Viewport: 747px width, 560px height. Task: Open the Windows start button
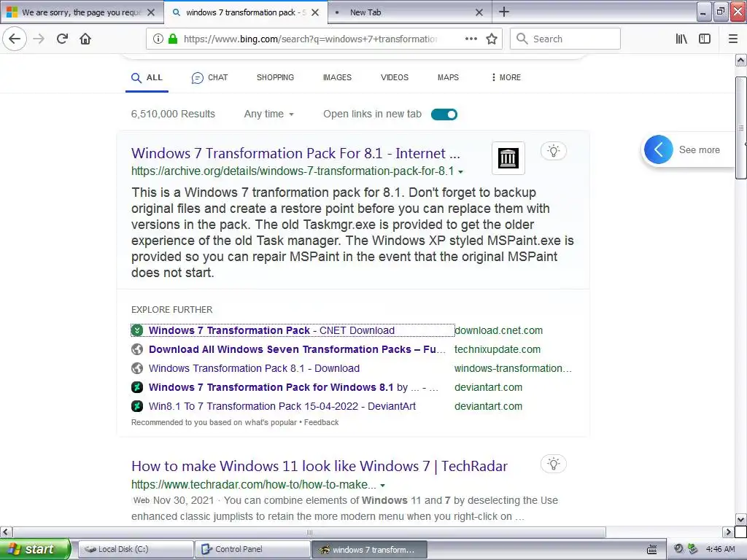point(35,549)
